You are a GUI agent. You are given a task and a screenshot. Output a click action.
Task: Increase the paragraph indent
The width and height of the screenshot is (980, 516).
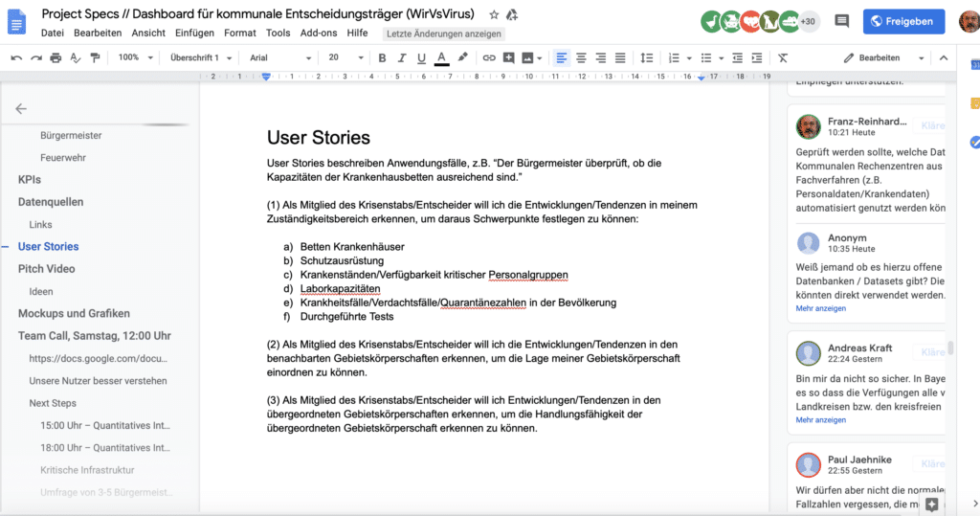click(757, 58)
